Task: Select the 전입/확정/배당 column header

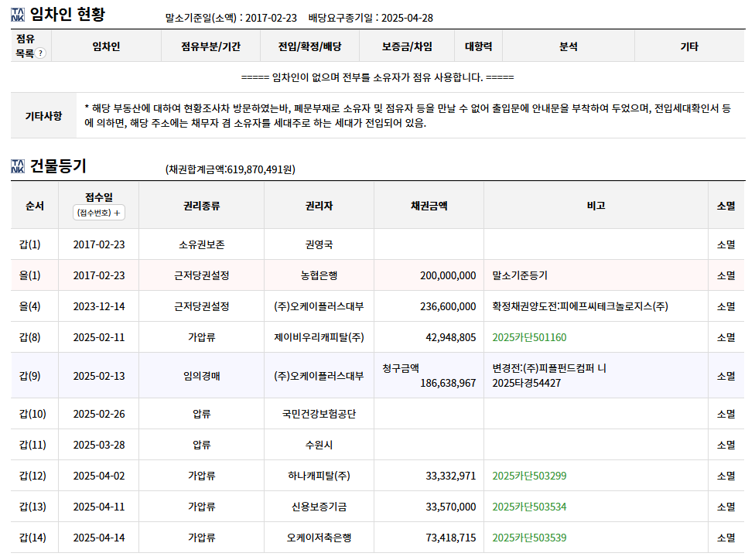Action: (x=309, y=46)
